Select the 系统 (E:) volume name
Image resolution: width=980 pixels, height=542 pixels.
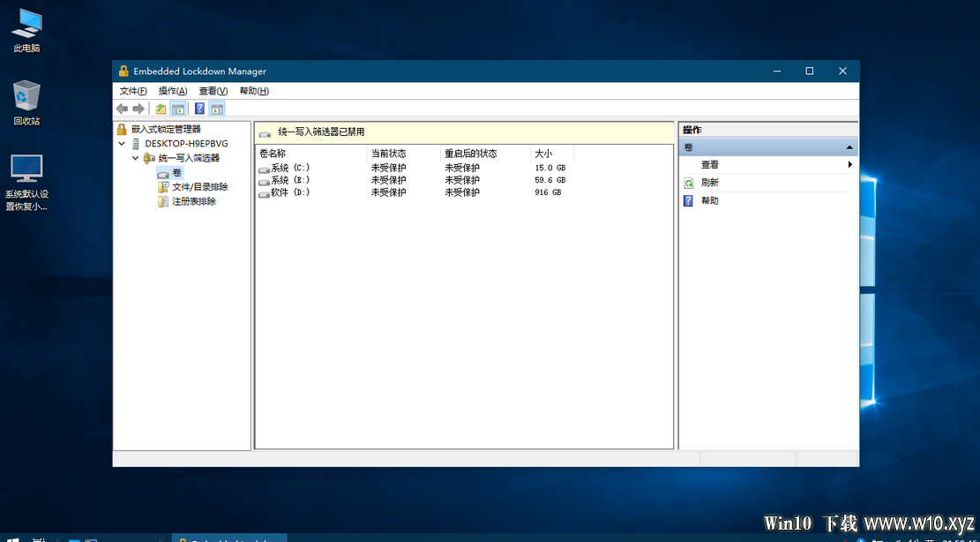tap(290, 180)
